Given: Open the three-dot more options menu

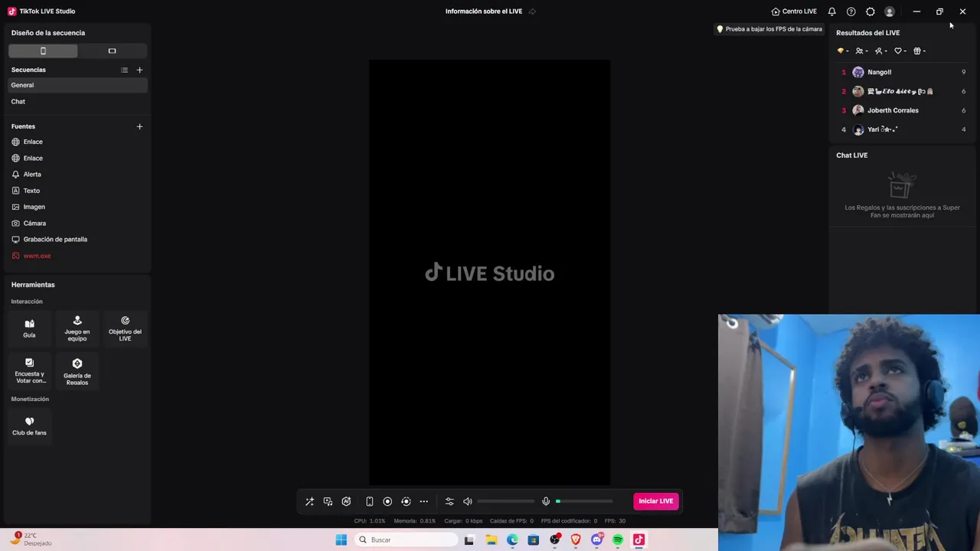Looking at the screenshot, I should pos(423,501).
